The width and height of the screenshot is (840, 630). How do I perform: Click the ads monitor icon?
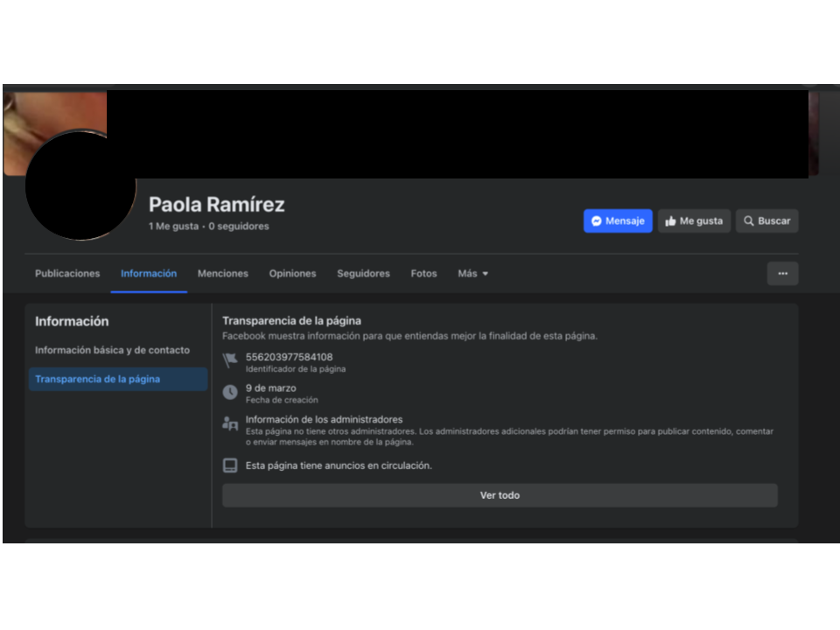point(230,465)
